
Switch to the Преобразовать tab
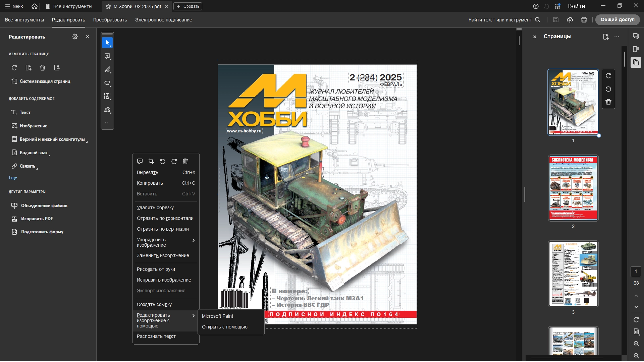pyautogui.click(x=110, y=20)
